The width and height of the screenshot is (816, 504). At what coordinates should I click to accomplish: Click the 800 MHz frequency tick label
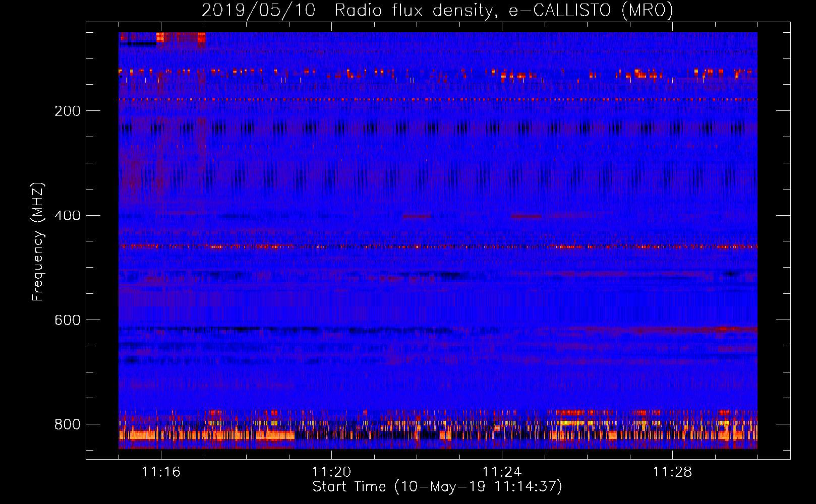[x=68, y=424]
